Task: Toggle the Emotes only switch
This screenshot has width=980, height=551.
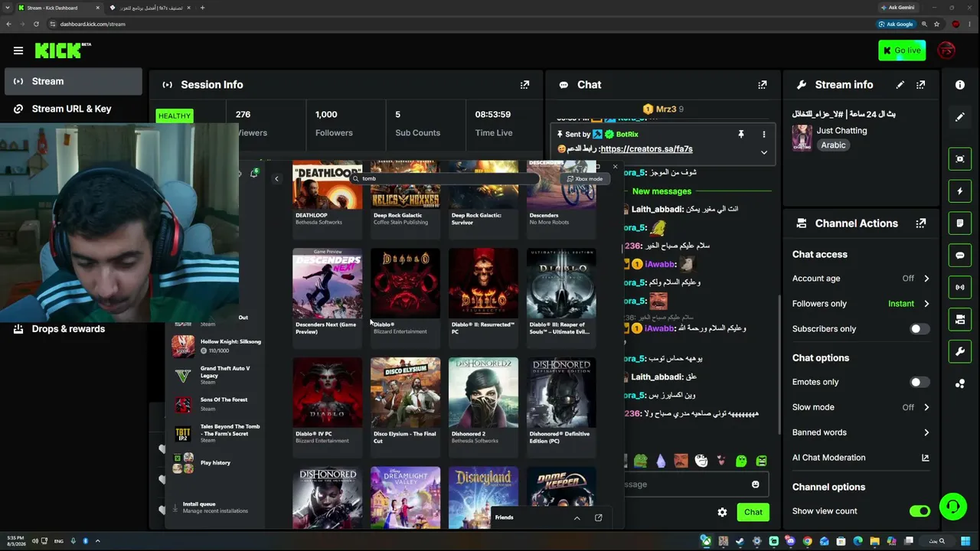Action: click(919, 382)
